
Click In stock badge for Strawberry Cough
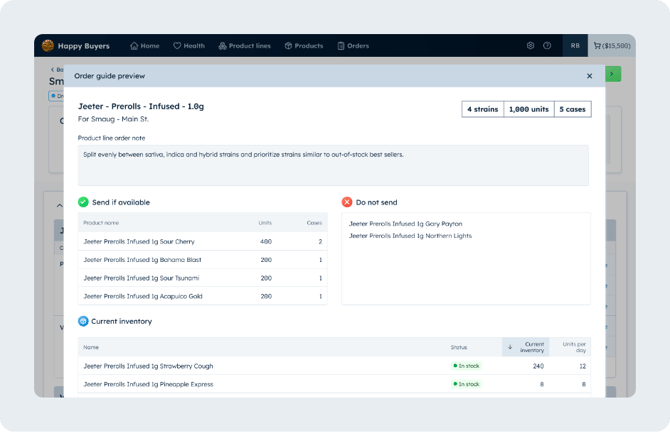pyautogui.click(x=466, y=366)
